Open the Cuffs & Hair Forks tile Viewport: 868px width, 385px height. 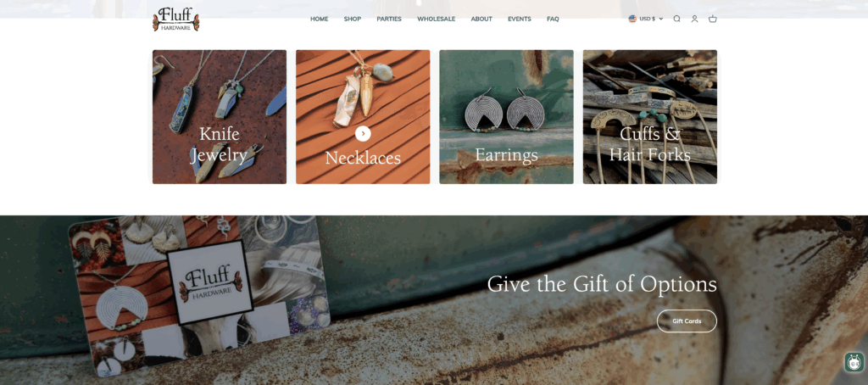coord(650,117)
